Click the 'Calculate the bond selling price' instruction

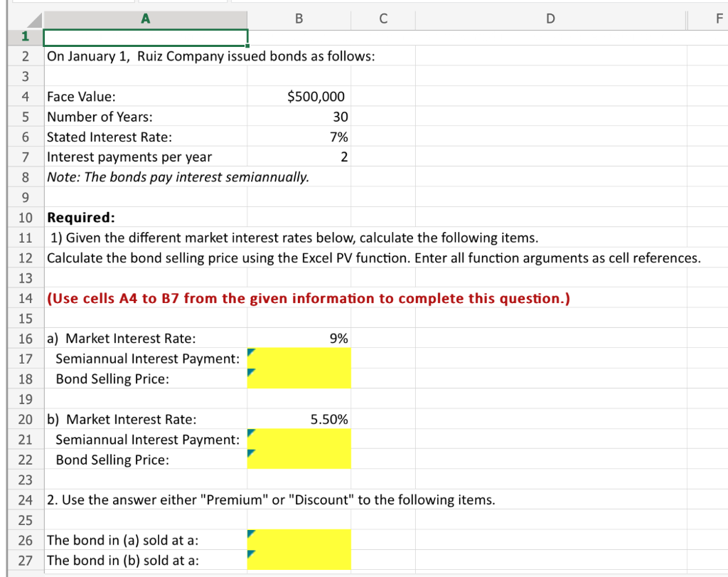coord(374,258)
